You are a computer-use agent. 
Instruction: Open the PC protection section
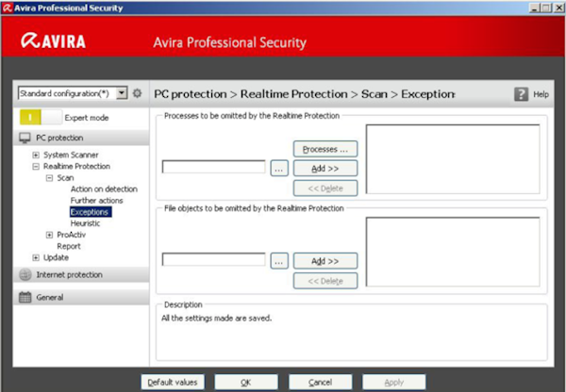coord(81,138)
